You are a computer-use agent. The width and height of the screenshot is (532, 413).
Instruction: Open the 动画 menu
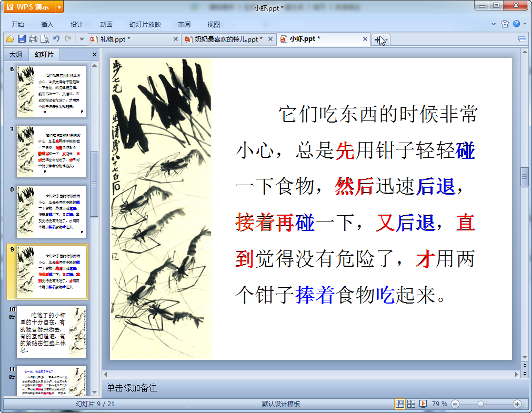pyautogui.click(x=106, y=24)
